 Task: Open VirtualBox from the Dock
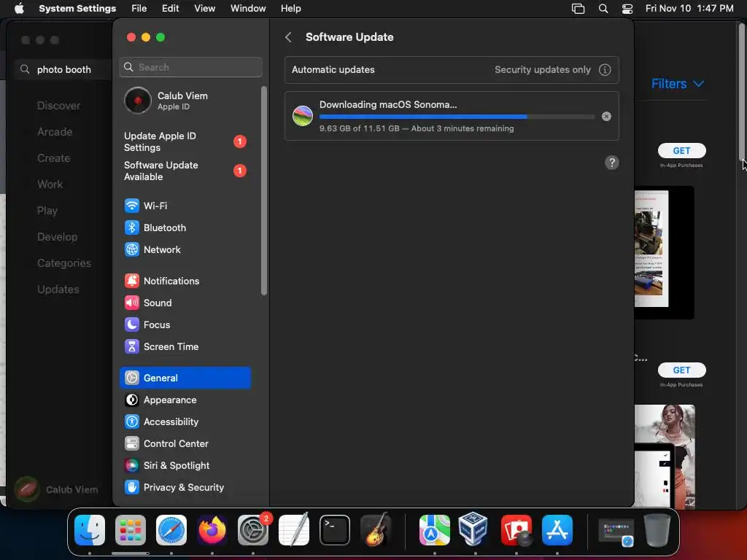tap(473, 529)
